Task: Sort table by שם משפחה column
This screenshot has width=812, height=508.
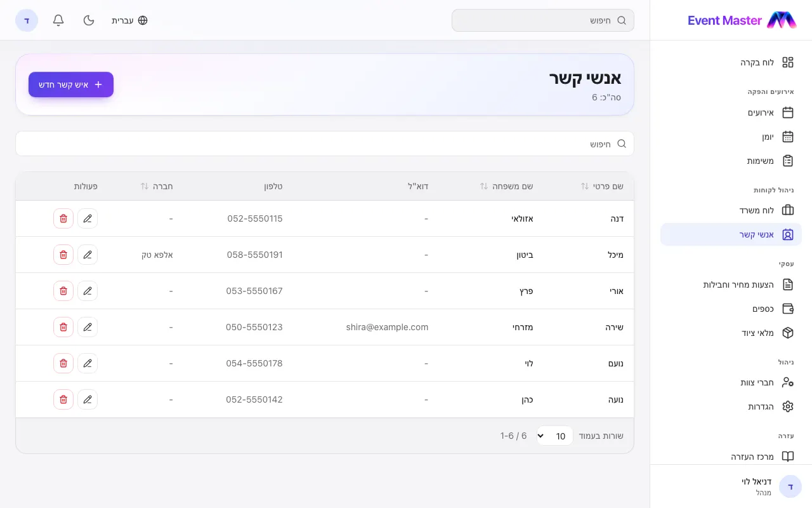Action: coord(506,186)
